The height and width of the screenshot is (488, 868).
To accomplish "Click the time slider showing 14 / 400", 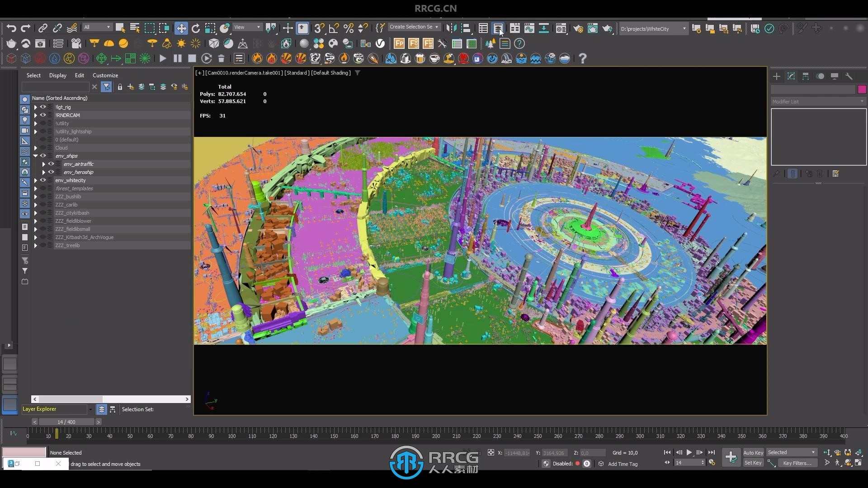I will tap(66, 422).
